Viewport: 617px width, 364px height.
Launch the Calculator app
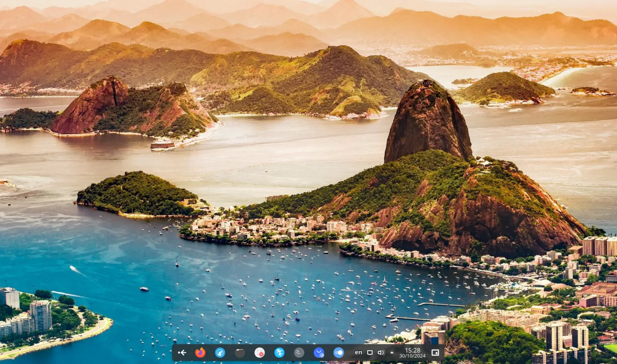pyautogui.click(x=259, y=352)
